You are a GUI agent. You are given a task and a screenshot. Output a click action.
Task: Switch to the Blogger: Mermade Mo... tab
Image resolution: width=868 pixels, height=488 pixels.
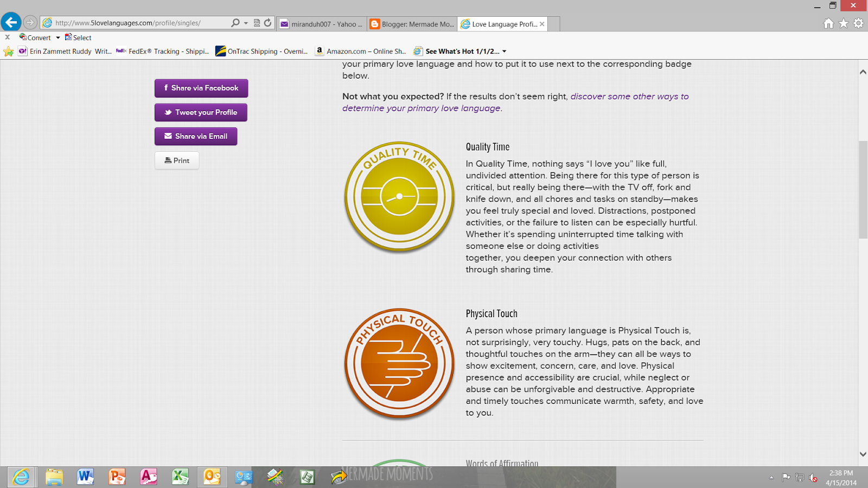[x=412, y=24]
